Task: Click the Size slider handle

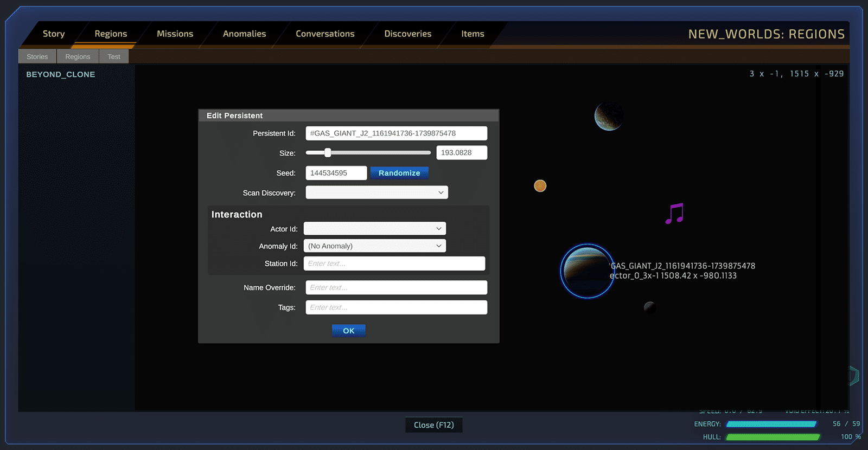Action: (328, 153)
